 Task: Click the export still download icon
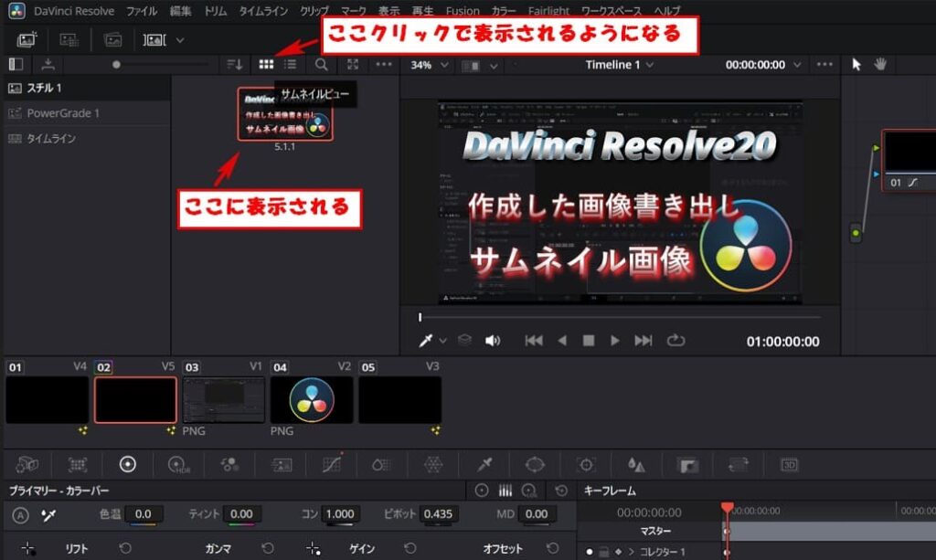pyautogui.click(x=48, y=65)
